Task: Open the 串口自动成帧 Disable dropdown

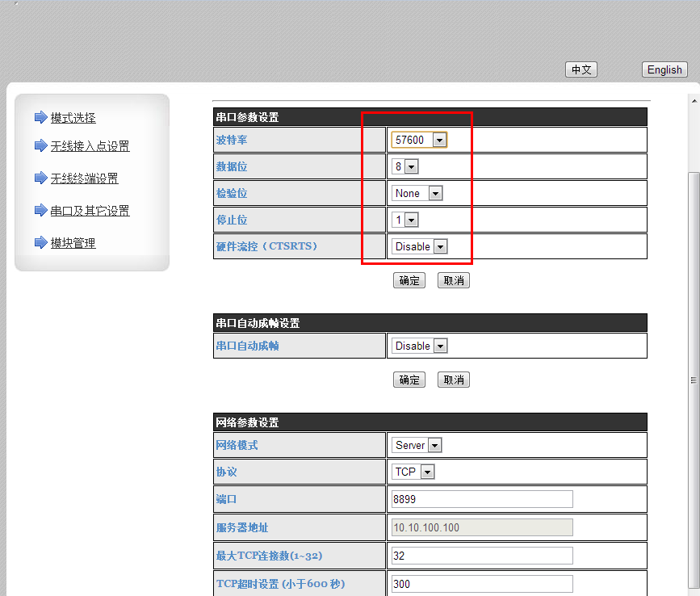Action: pos(420,346)
